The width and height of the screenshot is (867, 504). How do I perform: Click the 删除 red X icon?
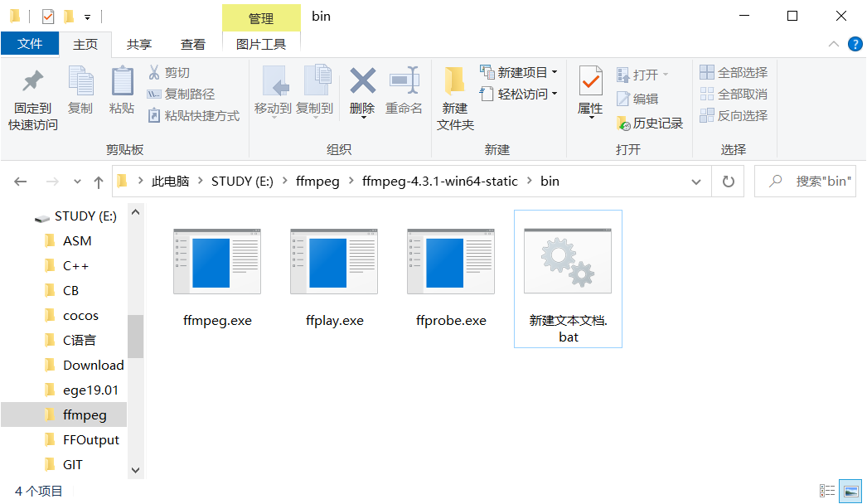(363, 80)
